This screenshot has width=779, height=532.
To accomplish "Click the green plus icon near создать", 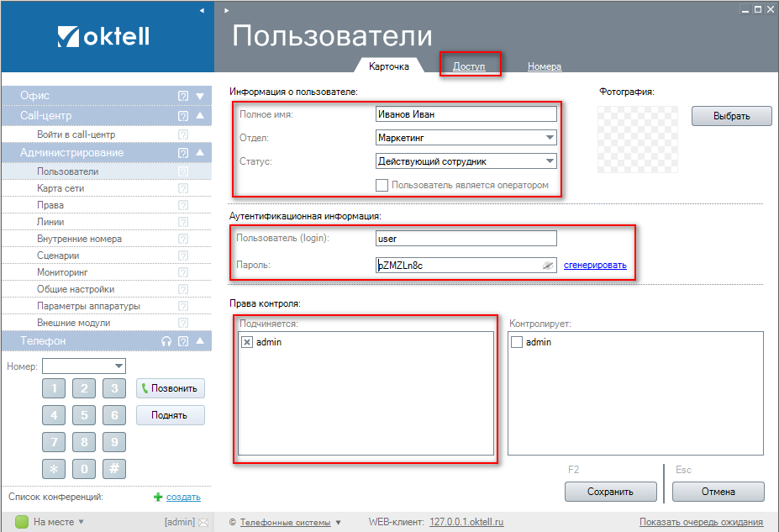I will pyautogui.click(x=157, y=498).
